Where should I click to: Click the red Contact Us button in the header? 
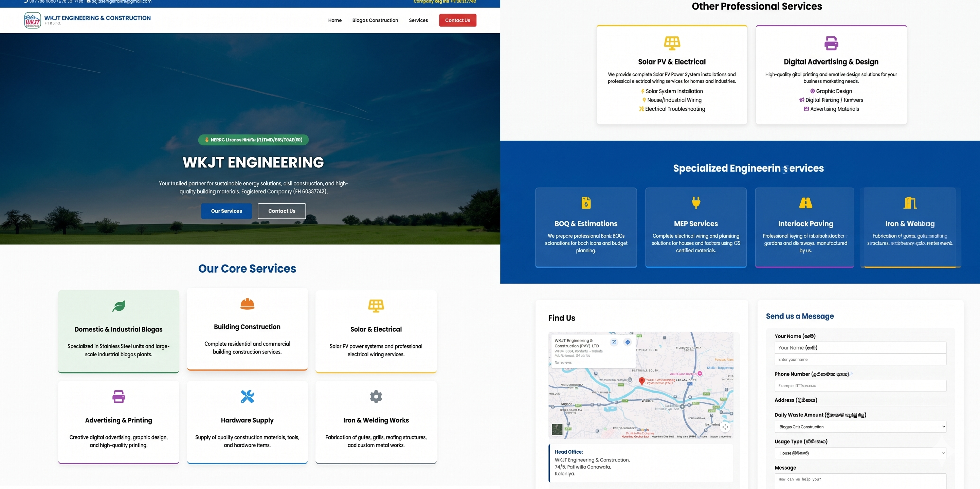[458, 20]
